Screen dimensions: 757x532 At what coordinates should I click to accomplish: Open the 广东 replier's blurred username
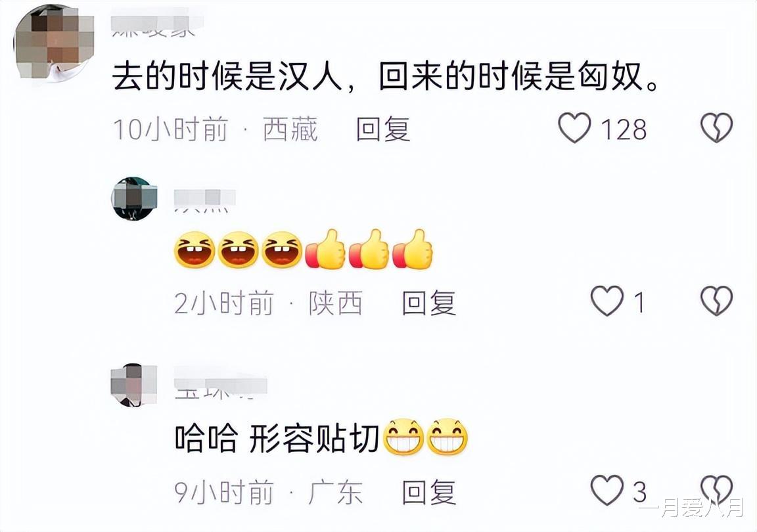click(220, 388)
